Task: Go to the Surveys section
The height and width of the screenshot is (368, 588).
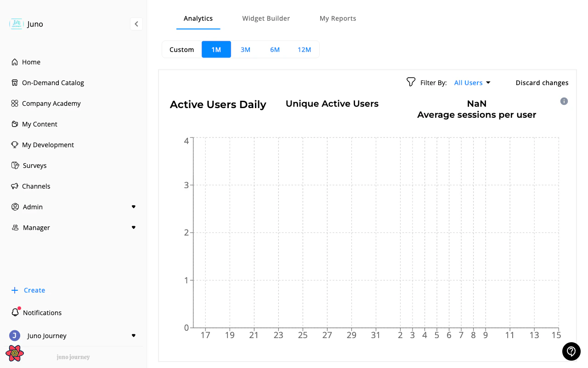Action: (x=34, y=165)
